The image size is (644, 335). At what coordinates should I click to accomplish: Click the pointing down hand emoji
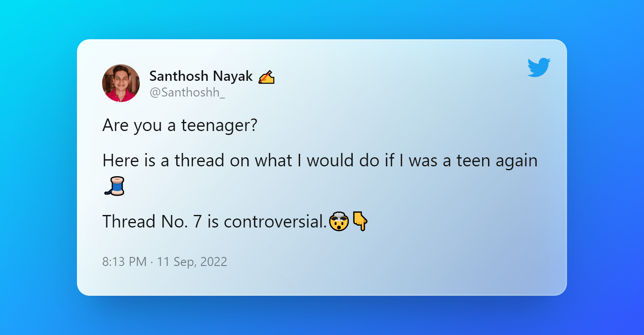360,221
